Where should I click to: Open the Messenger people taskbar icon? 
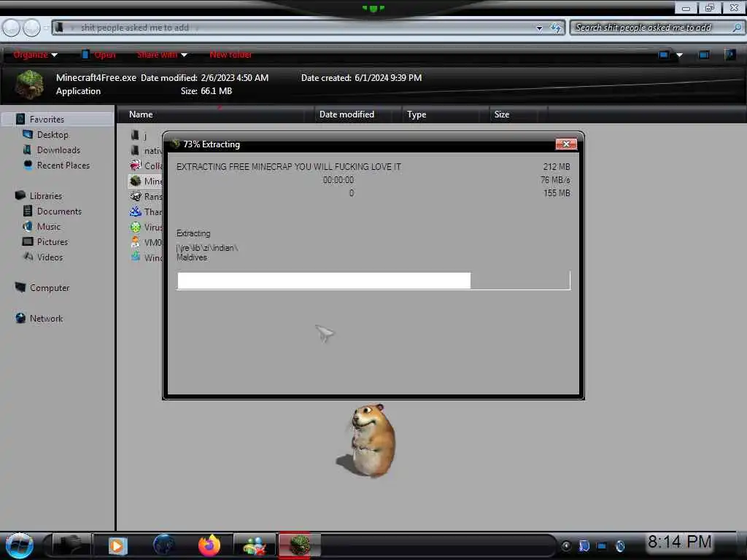point(254,545)
